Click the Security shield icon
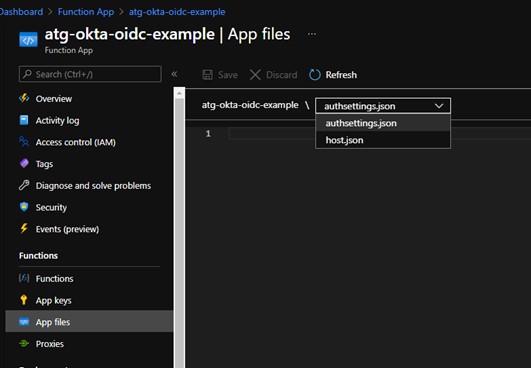 (24, 207)
